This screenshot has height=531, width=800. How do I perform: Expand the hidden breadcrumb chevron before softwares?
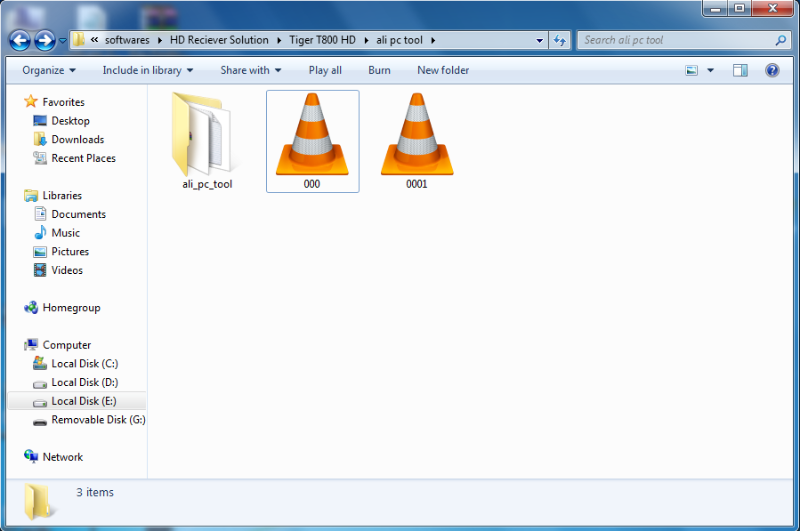(94, 40)
